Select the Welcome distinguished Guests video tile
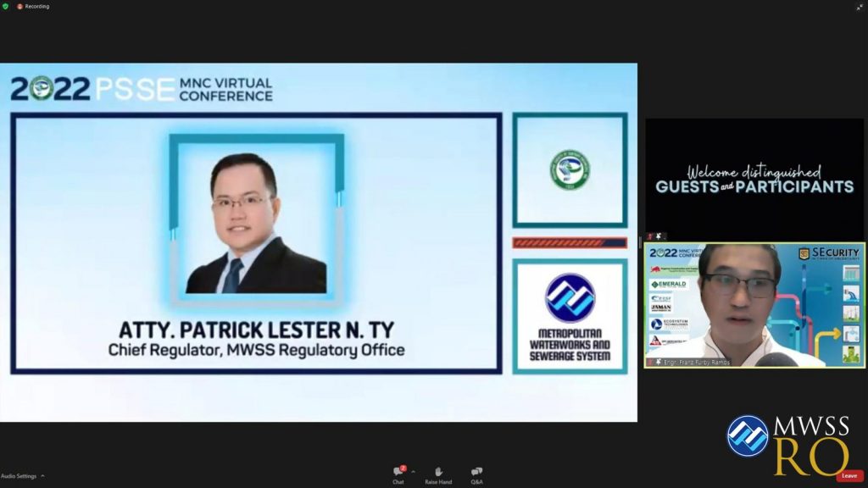Image resolution: width=868 pixels, height=488 pixels. coord(754,180)
